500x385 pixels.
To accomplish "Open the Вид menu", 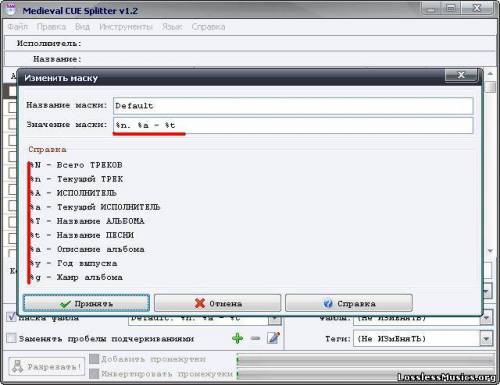I will pos(82,27).
